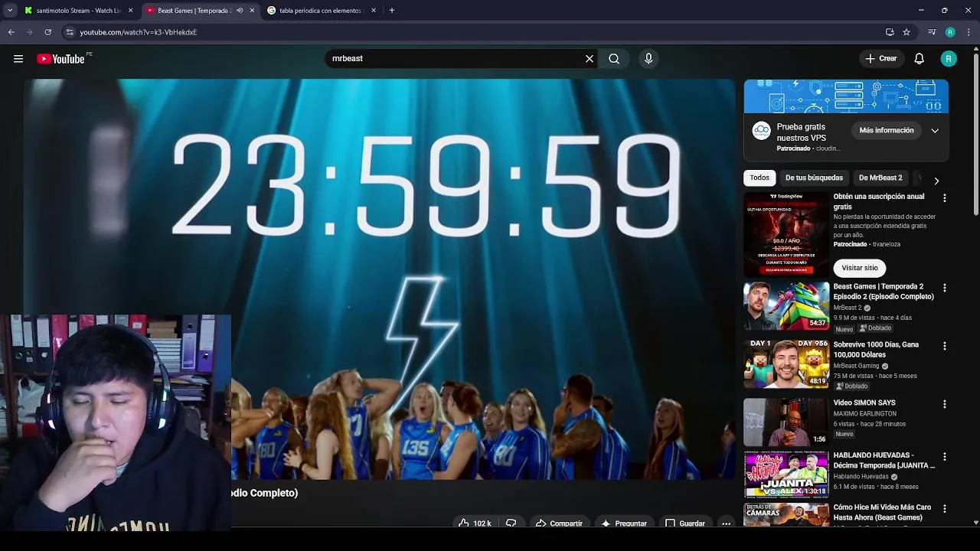Screen dimensions: 980x551
Task: Open TradingView ad thumbnail
Action: tap(786, 233)
